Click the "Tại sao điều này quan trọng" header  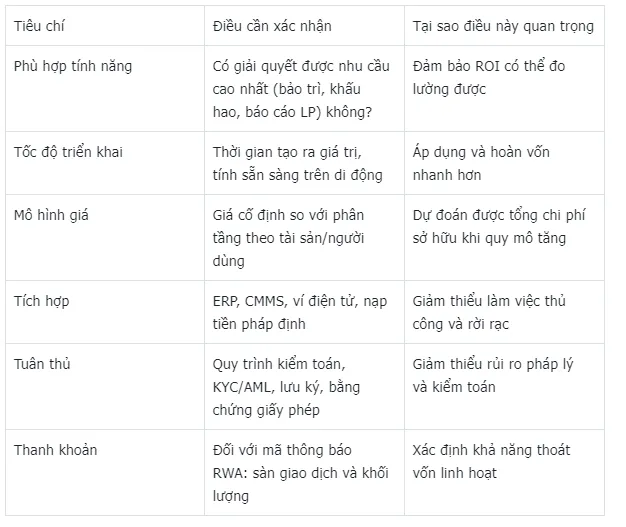coord(503,26)
